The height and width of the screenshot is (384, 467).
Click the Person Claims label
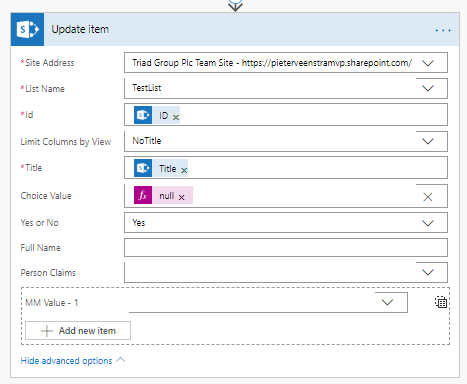pos(48,273)
